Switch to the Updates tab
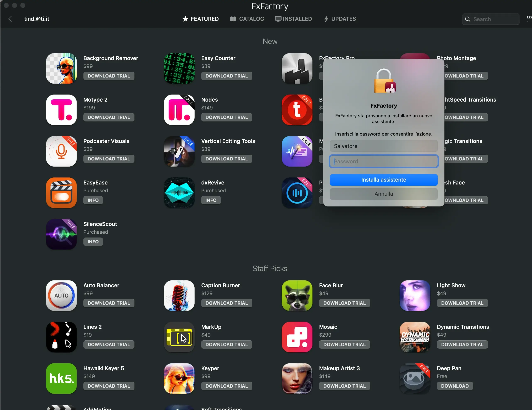 tap(340, 19)
